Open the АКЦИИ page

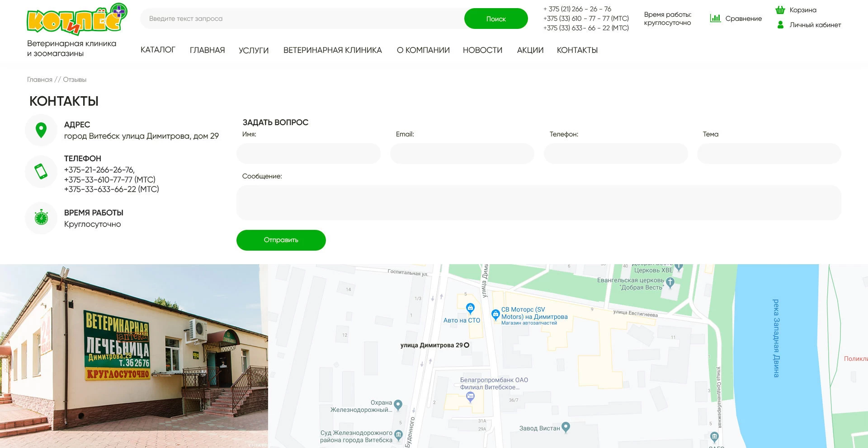[x=530, y=50]
